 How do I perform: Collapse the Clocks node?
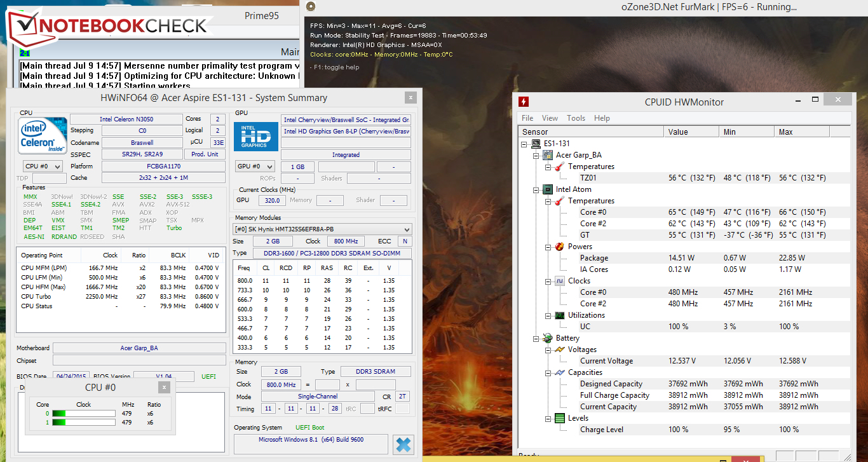point(548,281)
